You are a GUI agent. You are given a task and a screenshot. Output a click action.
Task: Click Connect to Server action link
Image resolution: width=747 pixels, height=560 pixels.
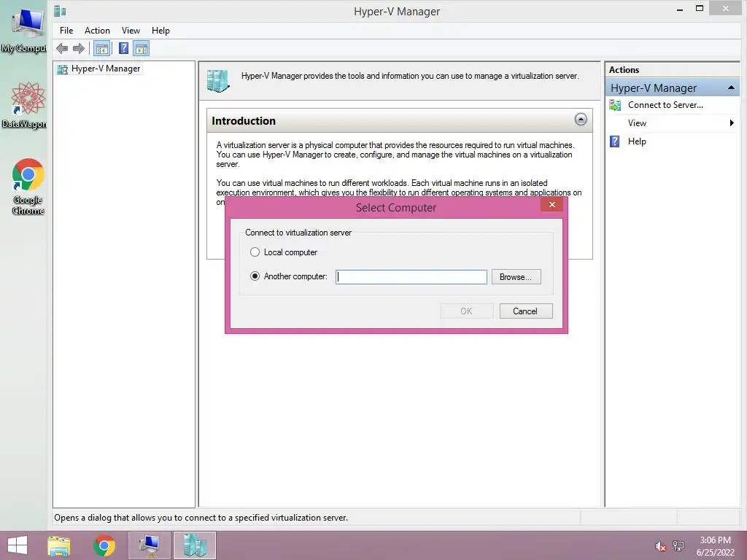pos(665,105)
